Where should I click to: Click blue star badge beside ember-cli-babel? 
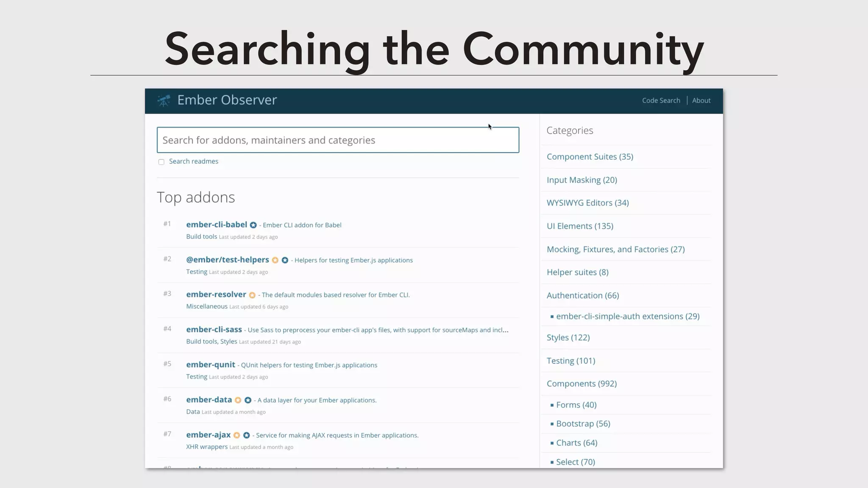pos(253,225)
